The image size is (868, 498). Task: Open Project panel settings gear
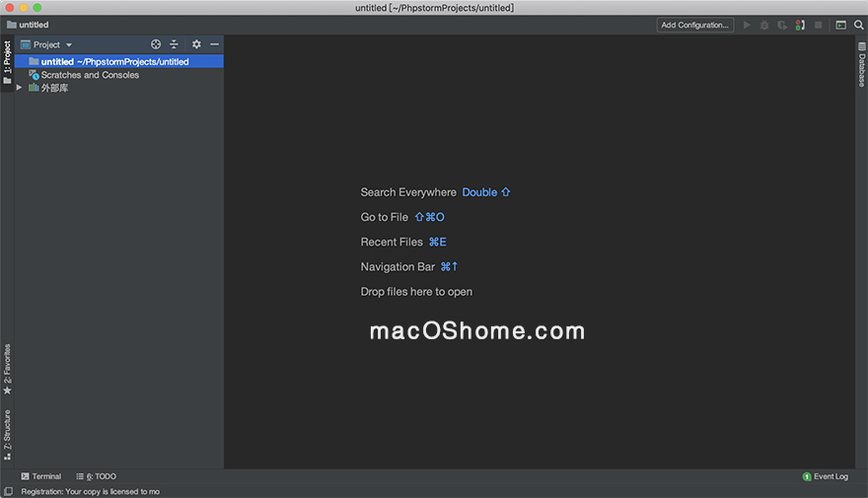tap(196, 44)
